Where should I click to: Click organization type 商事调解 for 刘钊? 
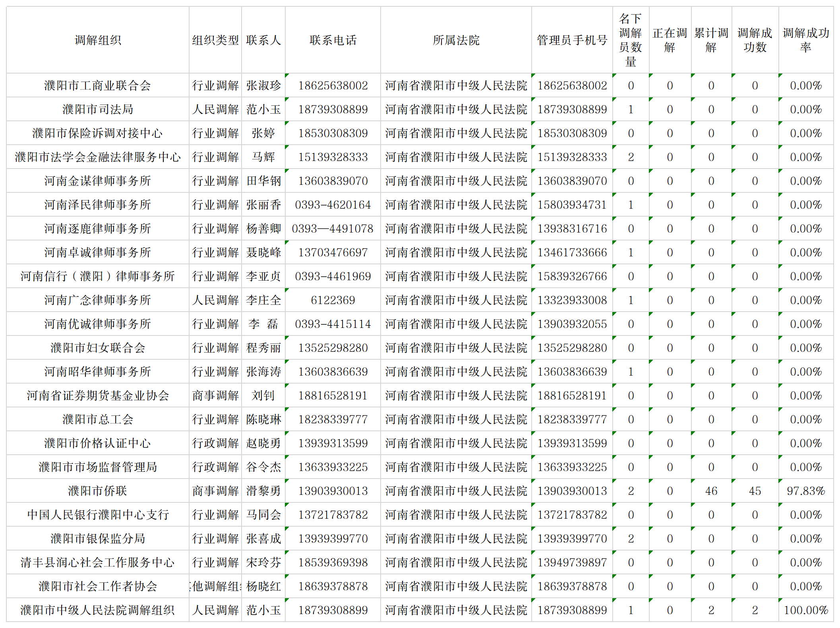pos(215,395)
